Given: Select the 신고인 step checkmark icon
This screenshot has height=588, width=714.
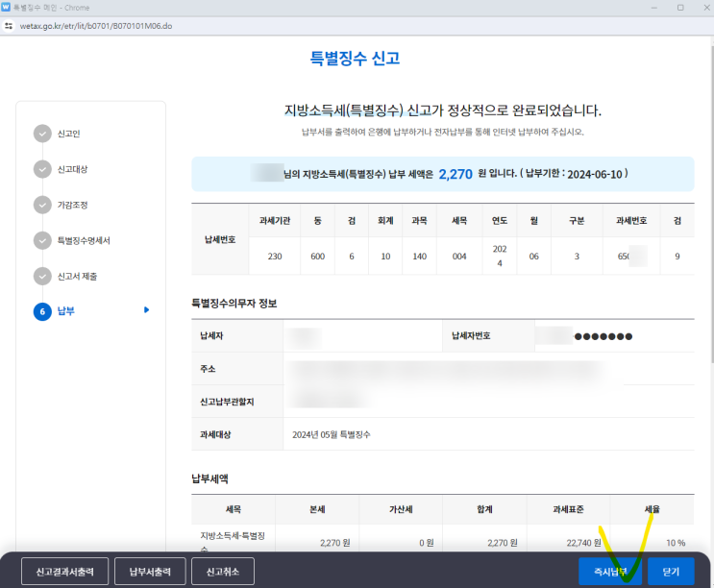Looking at the screenshot, I should coord(42,134).
